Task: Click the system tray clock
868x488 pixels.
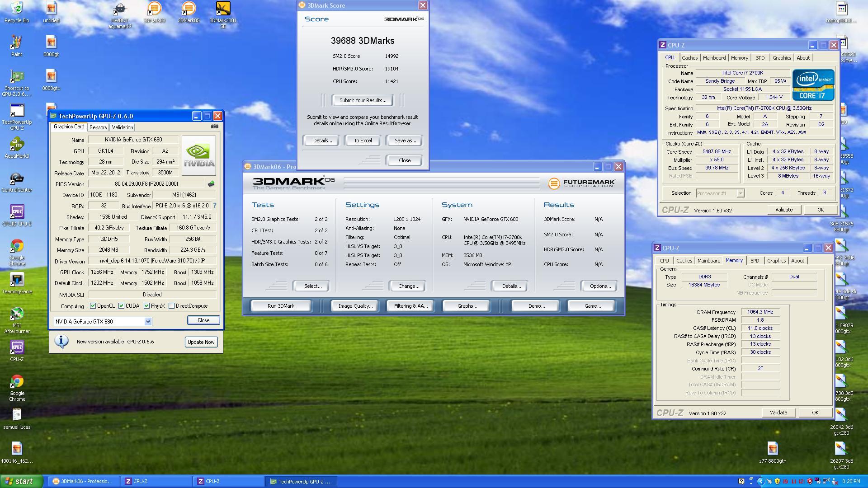Action: tap(851, 482)
